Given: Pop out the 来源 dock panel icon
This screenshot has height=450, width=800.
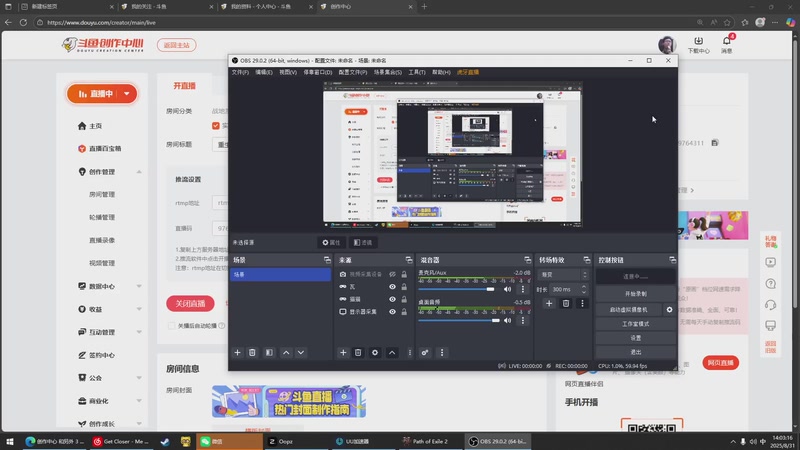Looking at the screenshot, I should coord(409,260).
